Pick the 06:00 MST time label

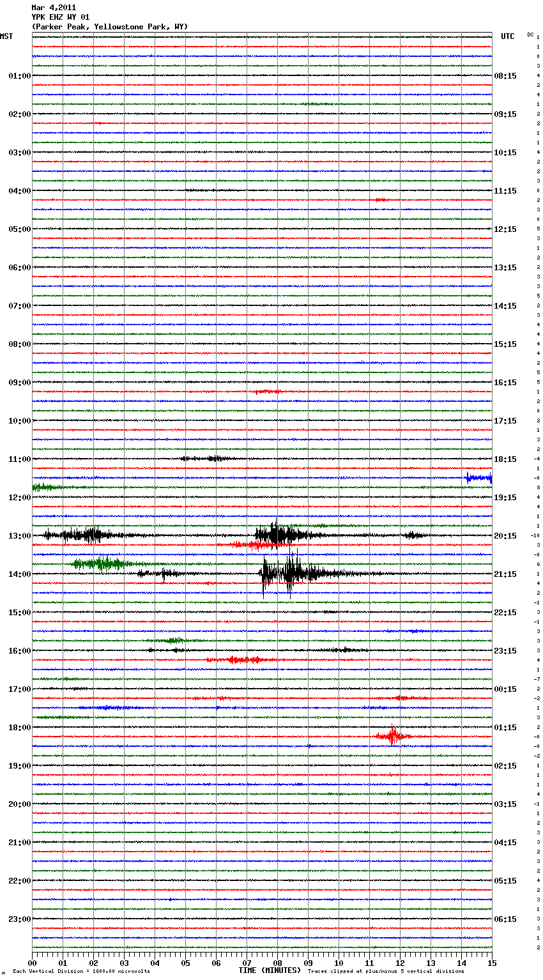pyautogui.click(x=20, y=268)
